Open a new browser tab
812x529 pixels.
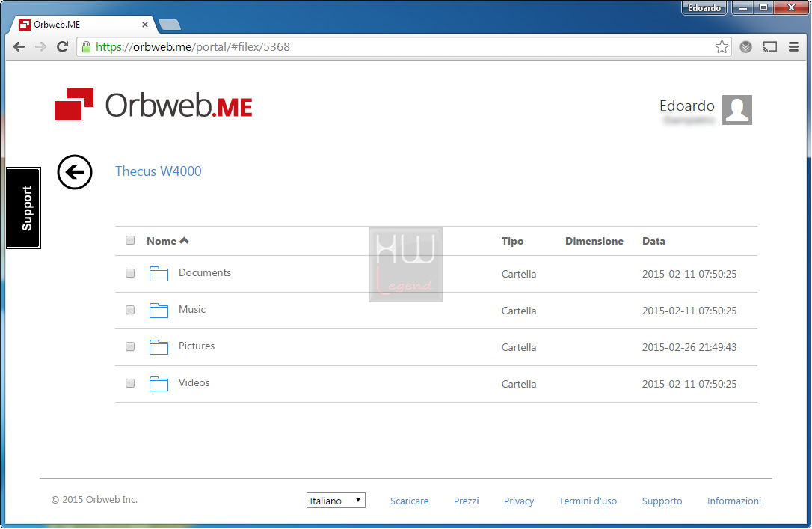coord(169,25)
